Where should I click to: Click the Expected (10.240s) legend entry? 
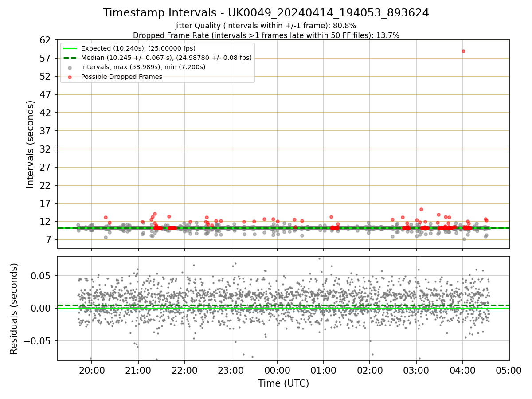138,48
